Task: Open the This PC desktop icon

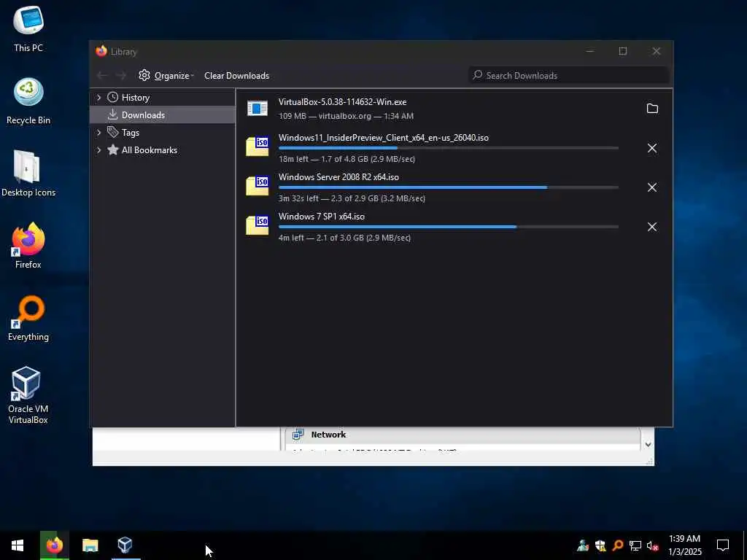Action: pyautogui.click(x=28, y=28)
